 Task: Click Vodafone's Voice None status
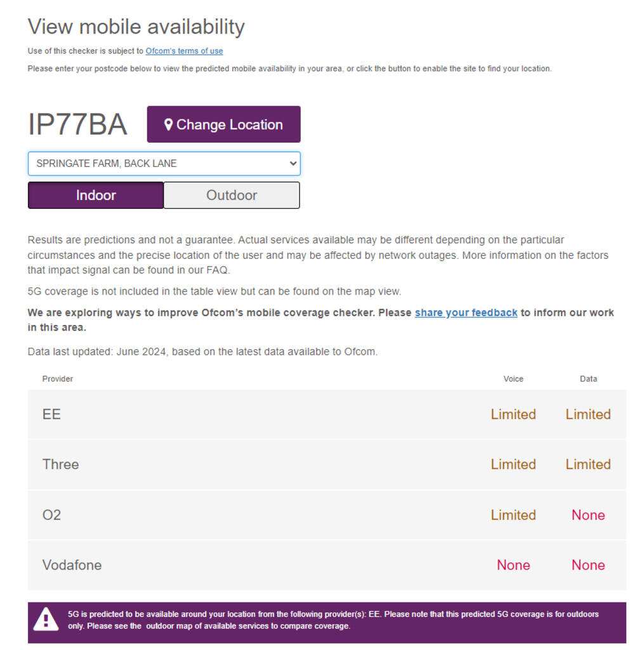tap(513, 565)
